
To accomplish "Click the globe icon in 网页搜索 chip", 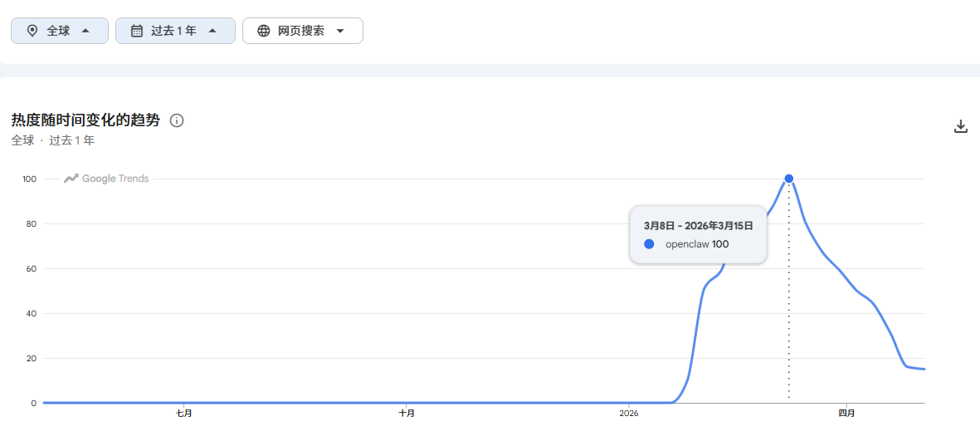I will [x=264, y=31].
